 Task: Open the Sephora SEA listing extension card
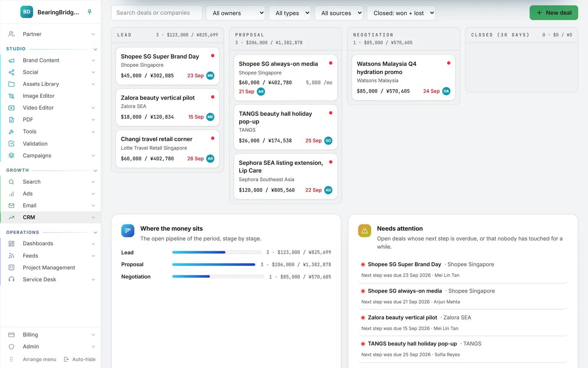coord(286,176)
